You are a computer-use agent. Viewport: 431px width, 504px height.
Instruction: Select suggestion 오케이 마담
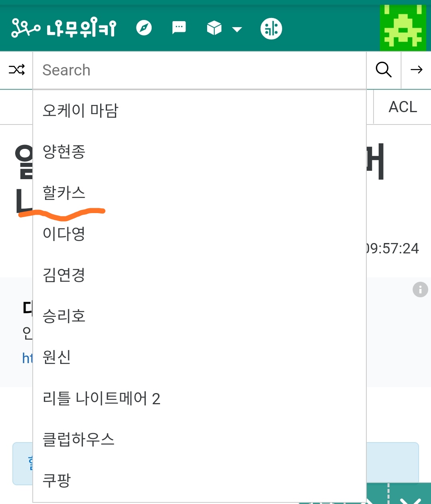[x=81, y=111]
